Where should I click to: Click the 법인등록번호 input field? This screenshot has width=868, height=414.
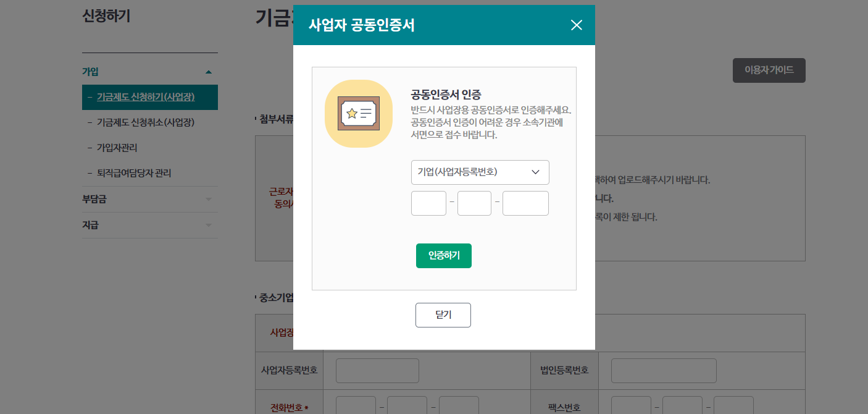tap(663, 370)
